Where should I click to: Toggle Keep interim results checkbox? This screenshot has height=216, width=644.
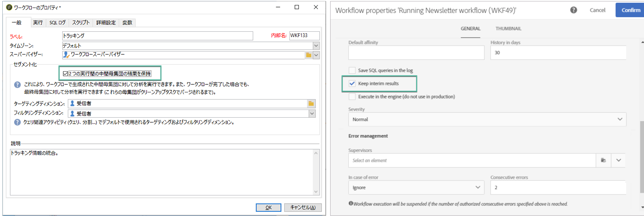coord(352,84)
